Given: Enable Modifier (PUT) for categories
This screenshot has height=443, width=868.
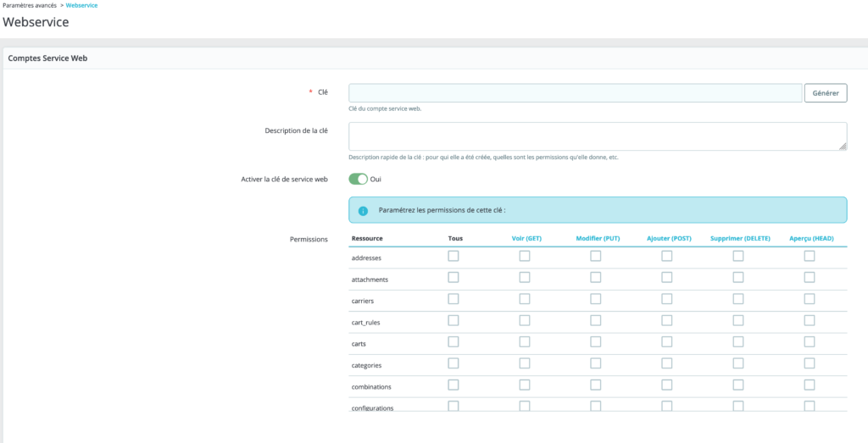Looking at the screenshot, I should click(x=596, y=363).
